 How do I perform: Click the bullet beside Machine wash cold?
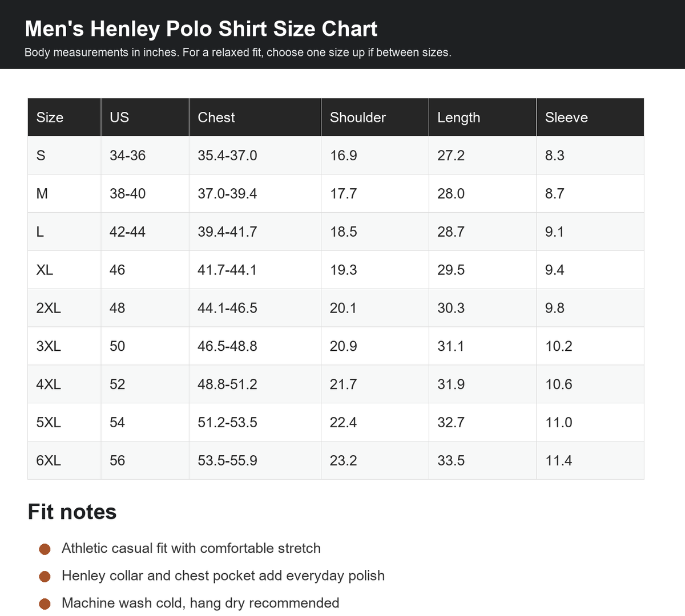point(45,603)
